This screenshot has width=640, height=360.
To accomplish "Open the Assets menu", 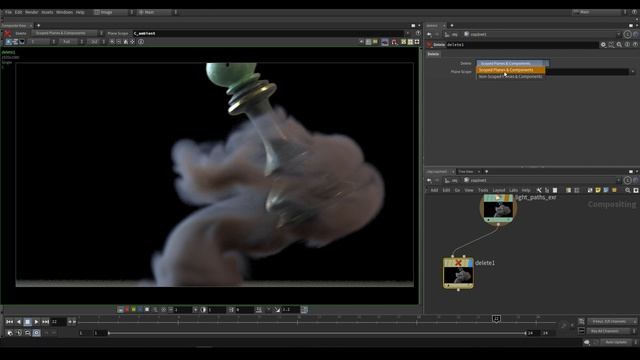I will (x=47, y=12).
